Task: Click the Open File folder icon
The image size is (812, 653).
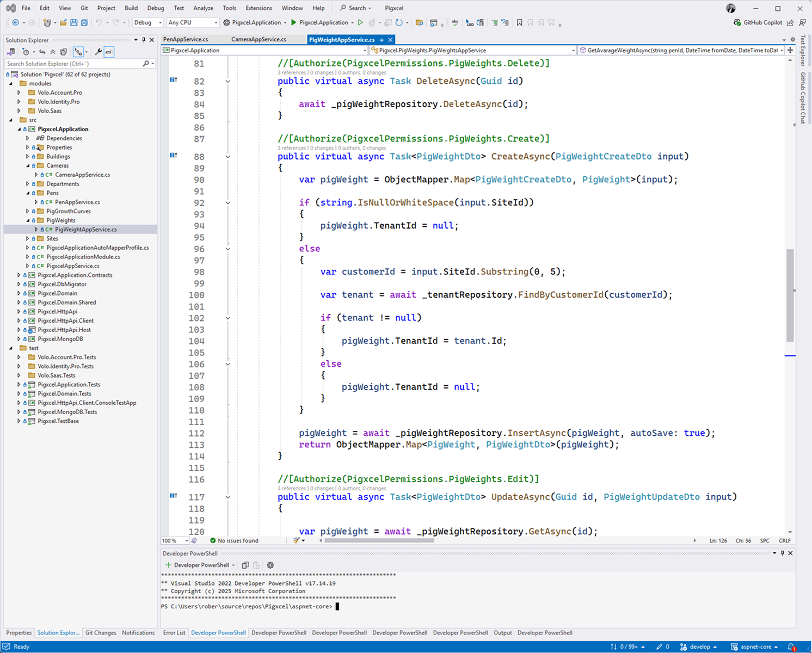Action: (64, 23)
